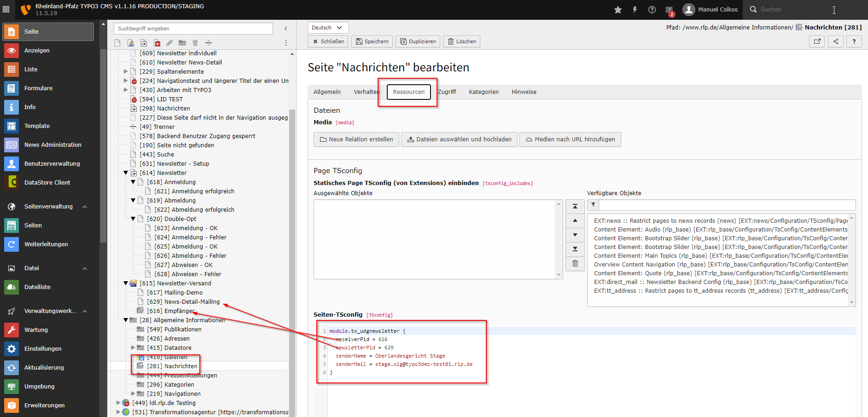This screenshot has width=868, height=417.
Task: Switch to the Verhalten tab
Action: pos(367,92)
